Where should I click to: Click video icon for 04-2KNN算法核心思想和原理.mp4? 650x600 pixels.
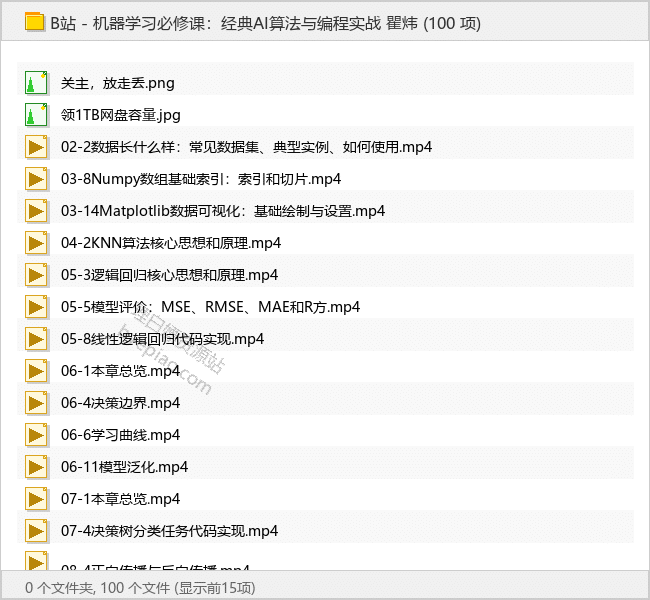(x=36, y=243)
